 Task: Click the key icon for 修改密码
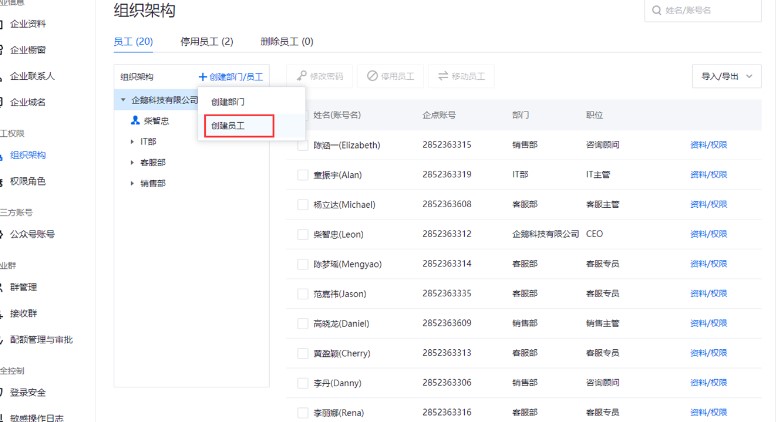pos(300,76)
